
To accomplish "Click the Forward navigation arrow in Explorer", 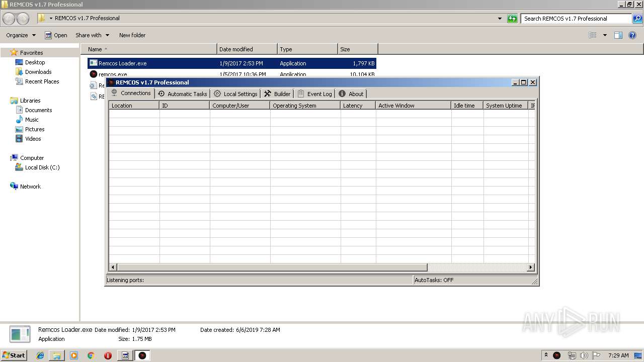I will pyautogui.click(x=23, y=19).
